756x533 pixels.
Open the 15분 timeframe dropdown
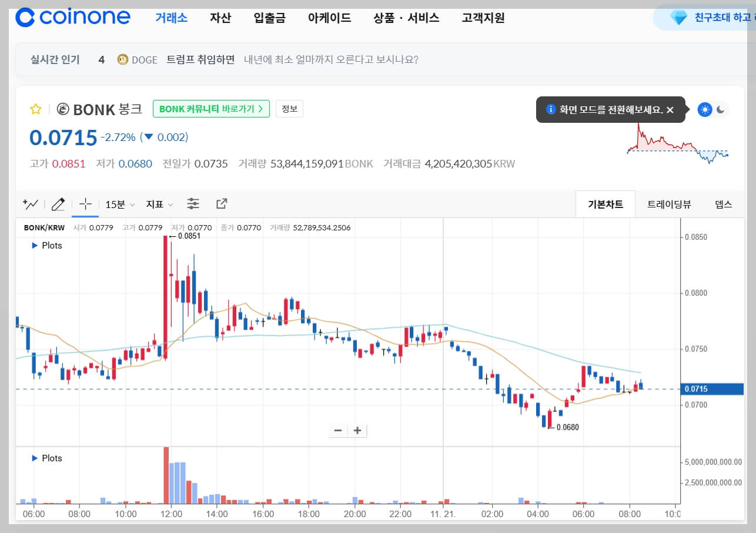119,204
